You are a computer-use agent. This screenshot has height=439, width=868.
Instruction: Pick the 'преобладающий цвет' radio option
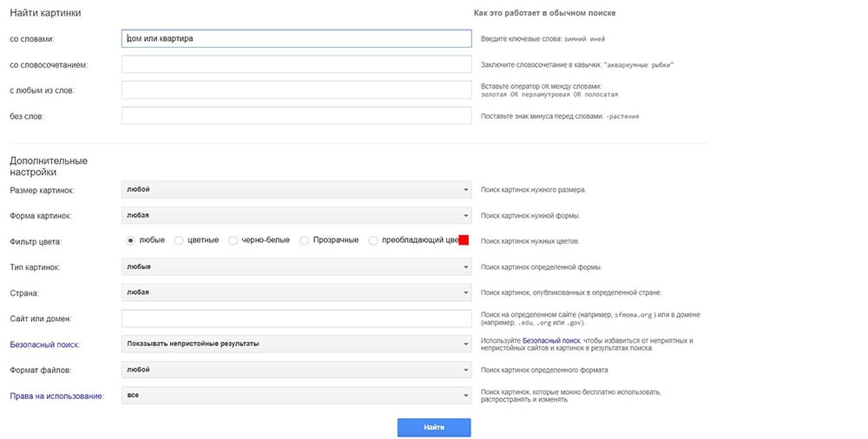tap(373, 240)
